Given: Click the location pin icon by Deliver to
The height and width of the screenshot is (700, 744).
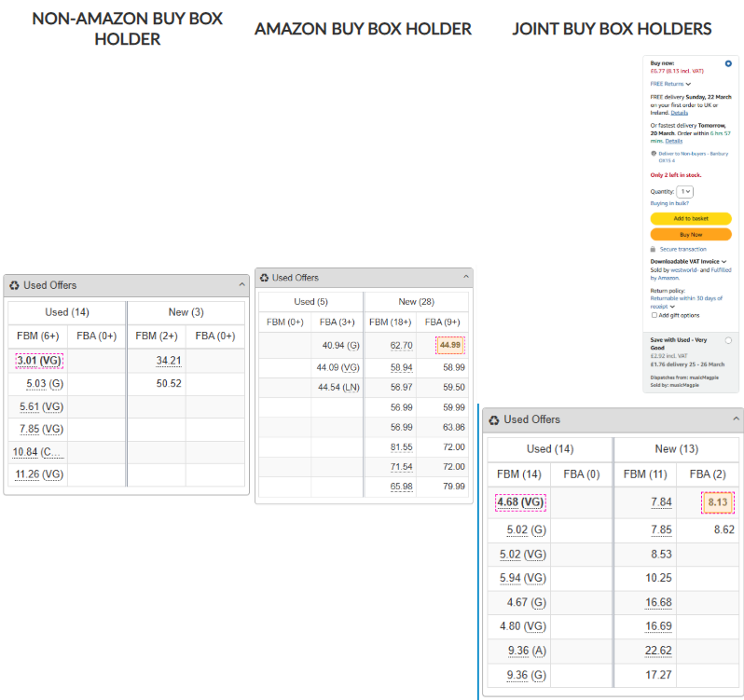Looking at the screenshot, I should tap(654, 153).
